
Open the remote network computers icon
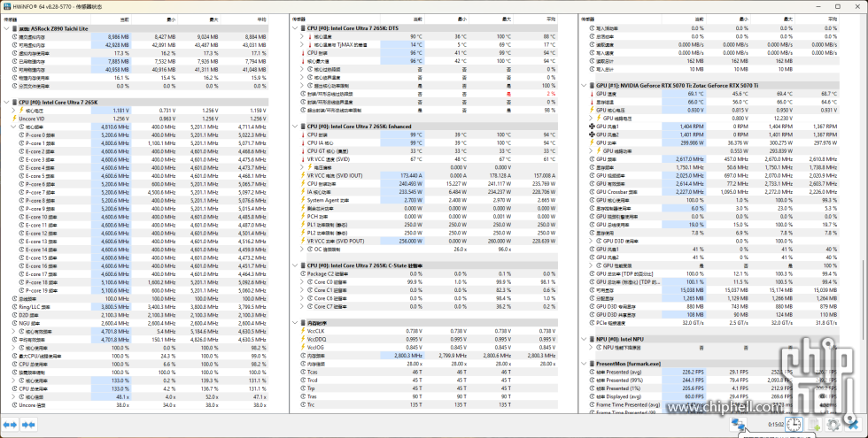point(738,424)
